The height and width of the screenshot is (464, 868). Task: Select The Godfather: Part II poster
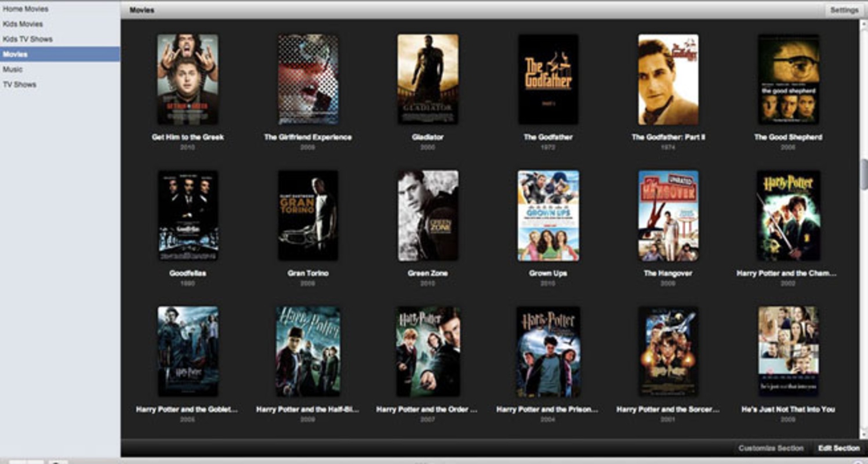point(668,79)
